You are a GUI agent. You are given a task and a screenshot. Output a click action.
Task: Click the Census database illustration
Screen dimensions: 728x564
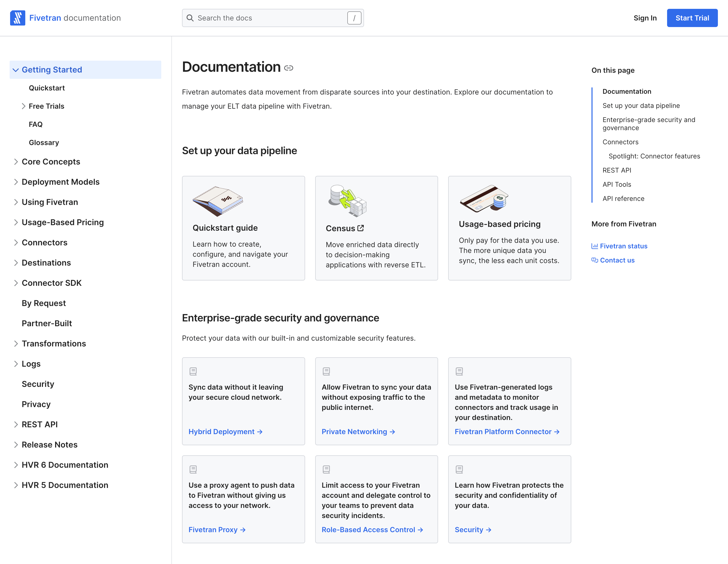point(347,201)
